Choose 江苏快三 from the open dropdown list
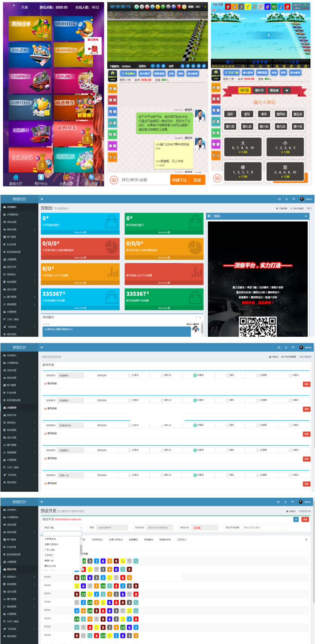 49,555
